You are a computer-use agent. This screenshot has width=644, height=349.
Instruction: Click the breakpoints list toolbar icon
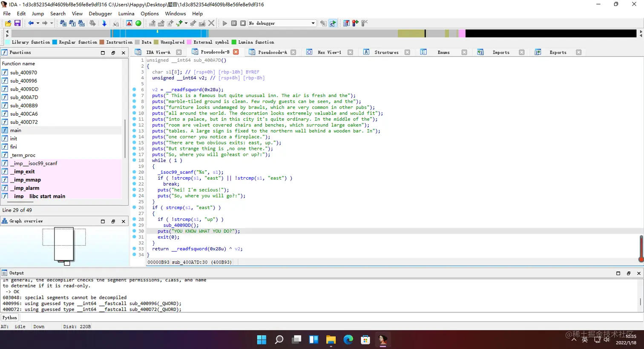(346, 23)
